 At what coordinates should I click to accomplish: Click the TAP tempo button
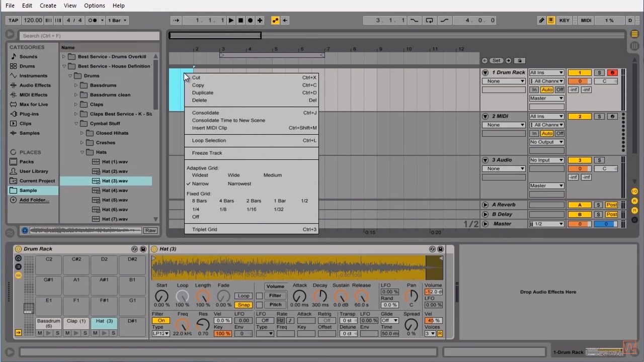pyautogui.click(x=13, y=21)
